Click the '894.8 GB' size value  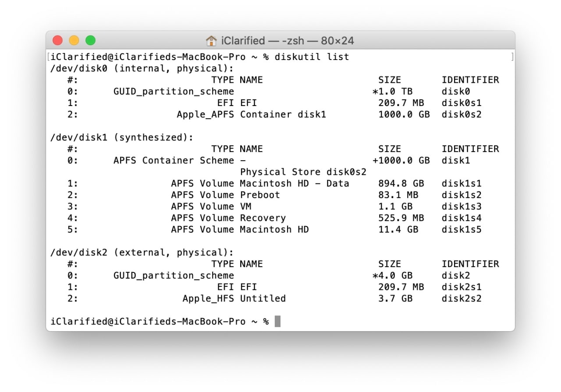401,184
